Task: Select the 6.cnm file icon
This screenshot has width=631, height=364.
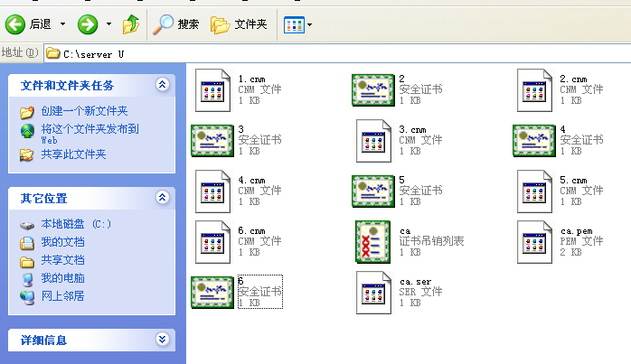Action: pyautogui.click(x=212, y=242)
